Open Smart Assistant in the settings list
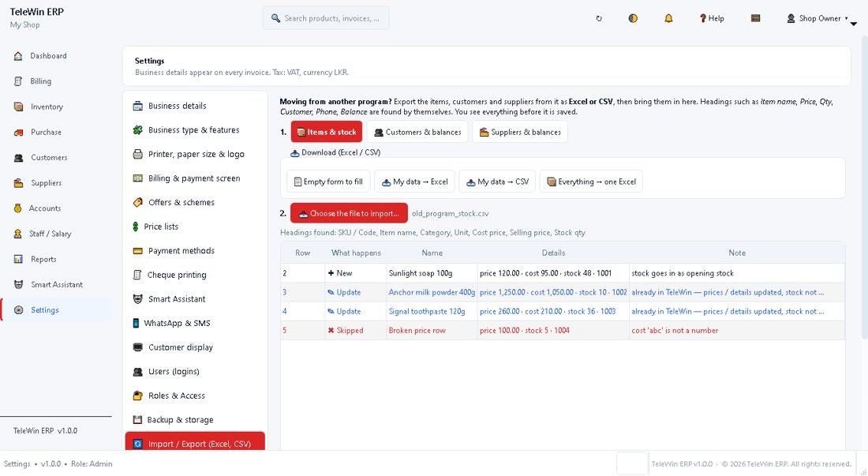 [195, 299]
